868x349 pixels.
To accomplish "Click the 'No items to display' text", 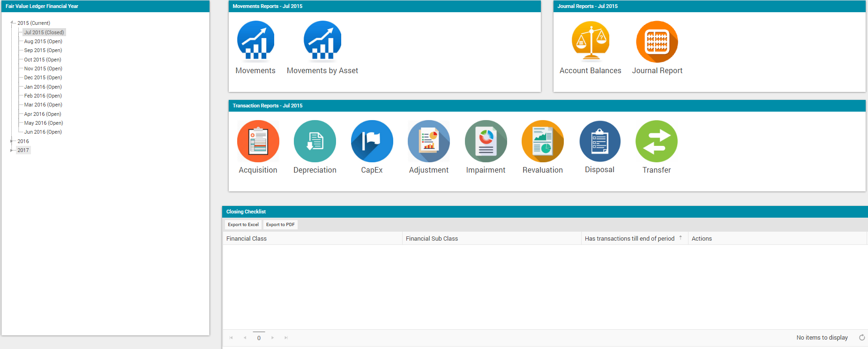I will [x=822, y=337].
